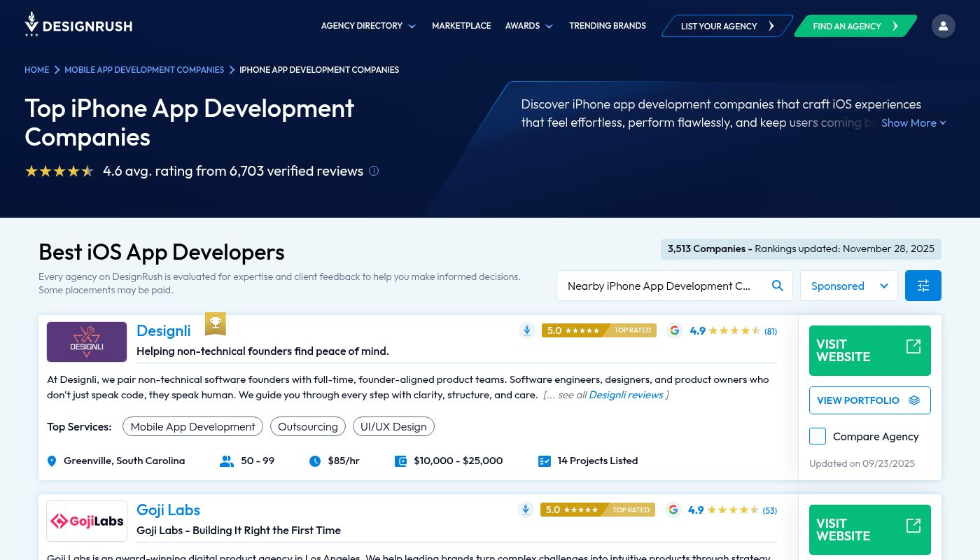Screen dimensions: 980x560
Task: Click Designli's gold trophy award badge
Action: 216,323
